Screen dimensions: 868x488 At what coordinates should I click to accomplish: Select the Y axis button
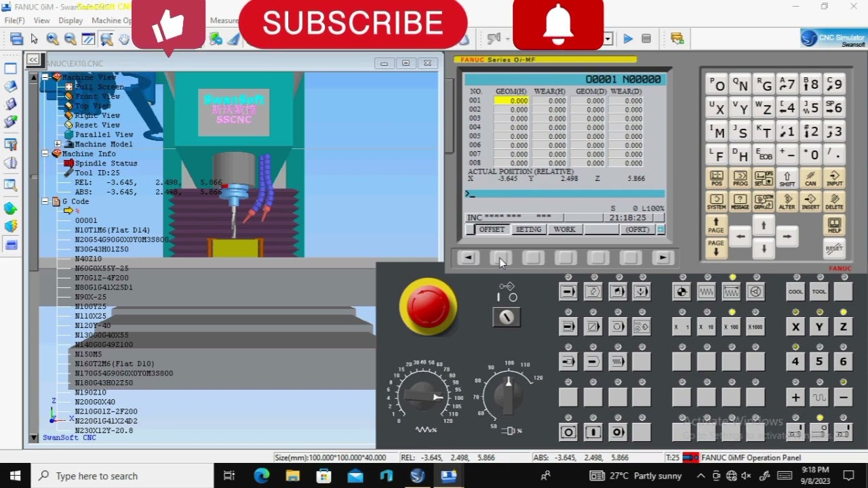pos(819,327)
